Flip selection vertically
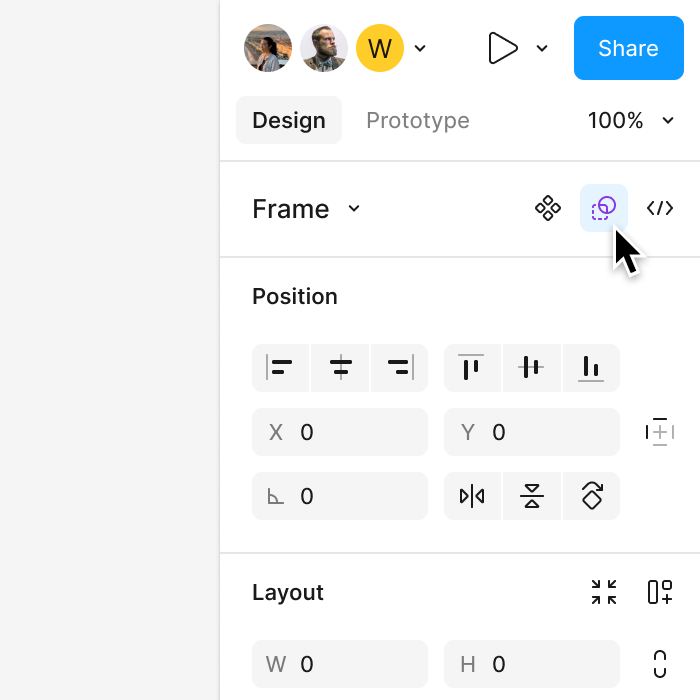Viewport: 700px width, 700px height. point(532,496)
